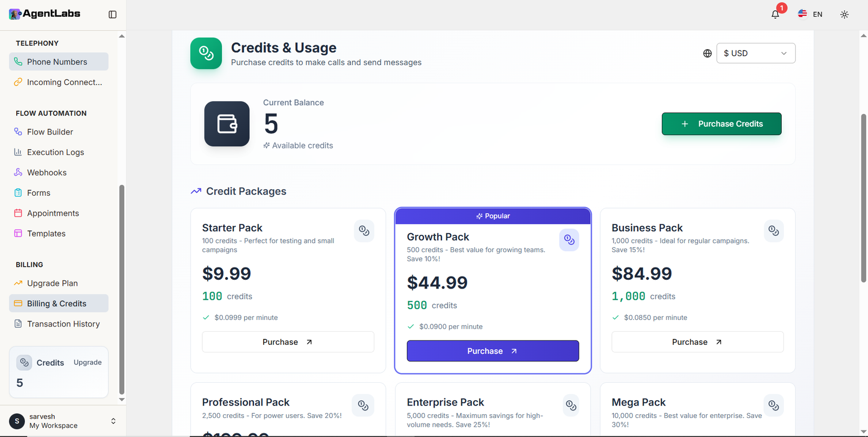Open Flow Builder
The image size is (868, 437).
[x=59, y=132]
